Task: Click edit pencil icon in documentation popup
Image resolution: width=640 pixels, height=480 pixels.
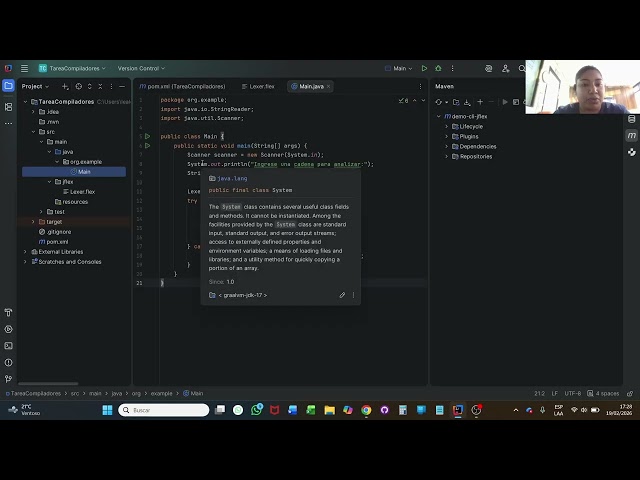Action: (x=342, y=295)
